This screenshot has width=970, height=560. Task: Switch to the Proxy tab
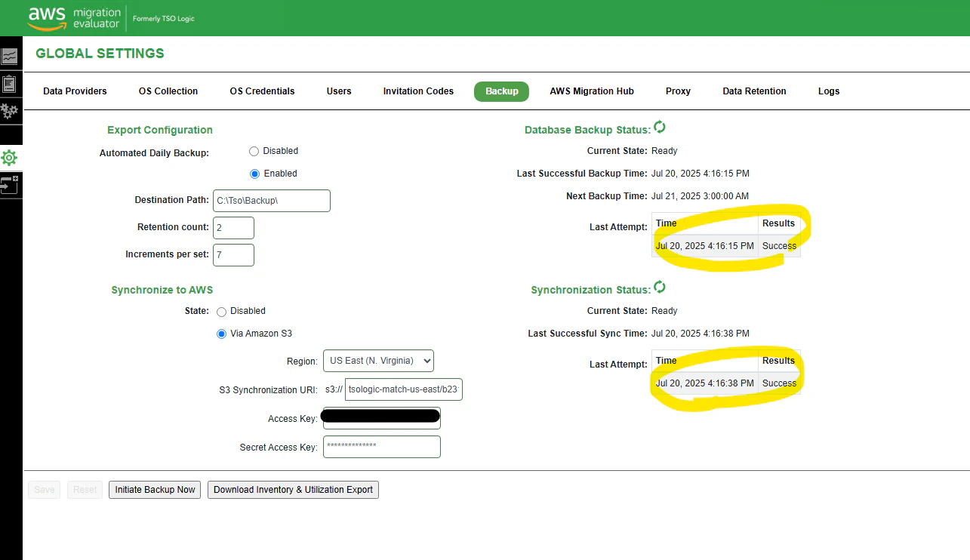coord(678,91)
